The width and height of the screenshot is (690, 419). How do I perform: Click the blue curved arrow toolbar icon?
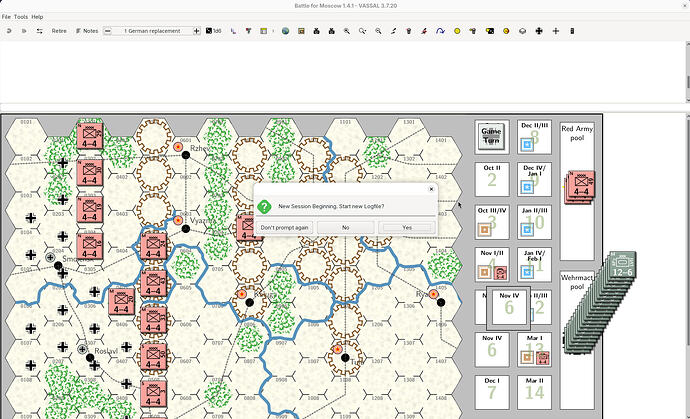pyautogui.click(x=439, y=31)
